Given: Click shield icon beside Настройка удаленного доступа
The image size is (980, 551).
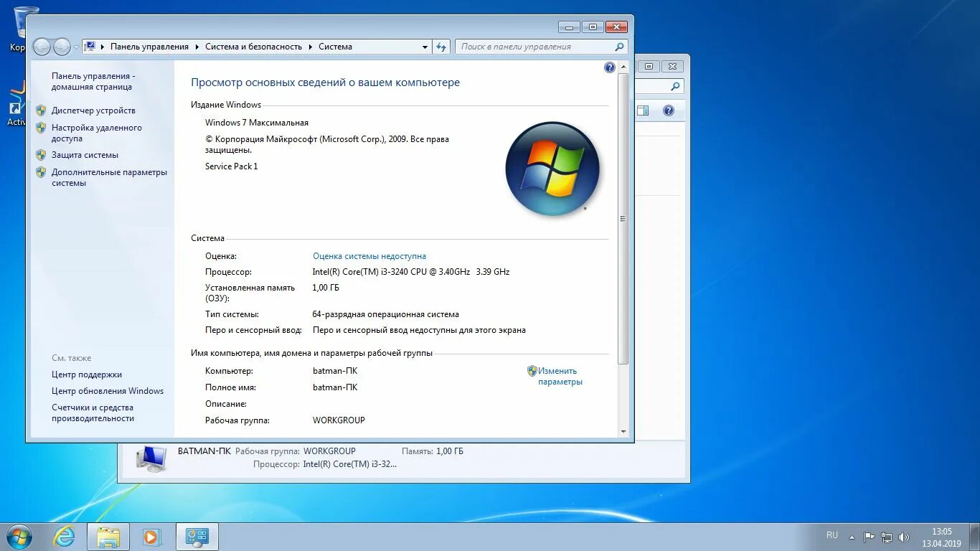Looking at the screenshot, I should (x=41, y=128).
